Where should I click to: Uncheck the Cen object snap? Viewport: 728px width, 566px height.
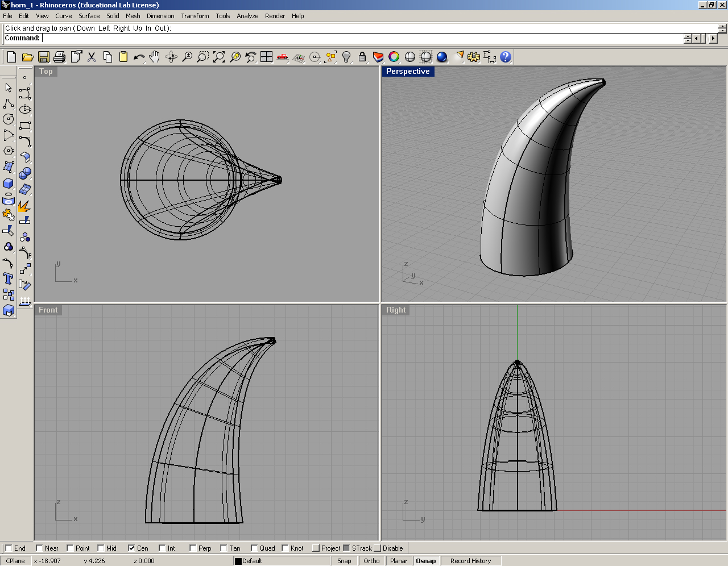pyautogui.click(x=131, y=548)
